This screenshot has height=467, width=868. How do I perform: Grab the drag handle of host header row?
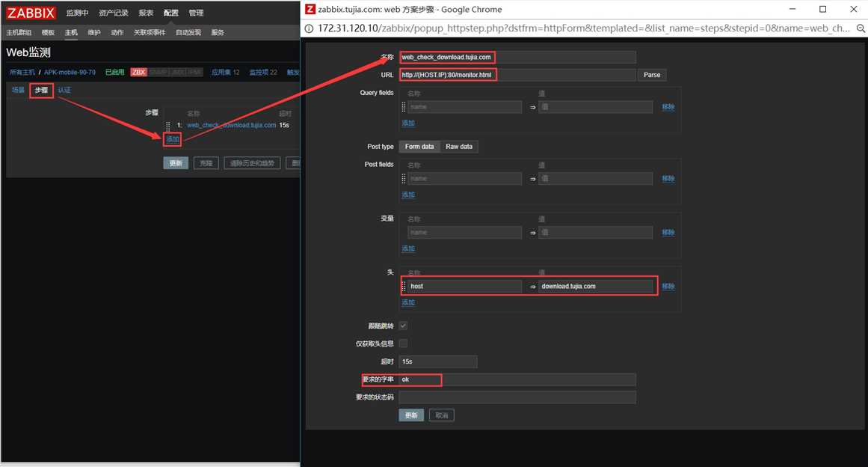404,287
